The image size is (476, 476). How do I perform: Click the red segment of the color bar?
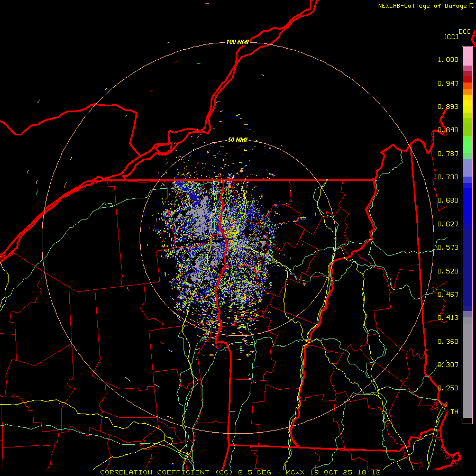tap(467, 79)
